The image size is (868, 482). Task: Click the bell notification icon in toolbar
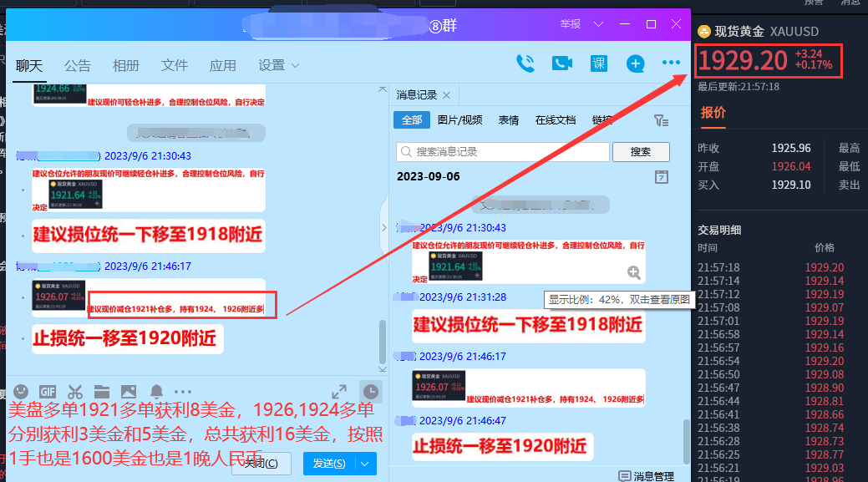157,392
